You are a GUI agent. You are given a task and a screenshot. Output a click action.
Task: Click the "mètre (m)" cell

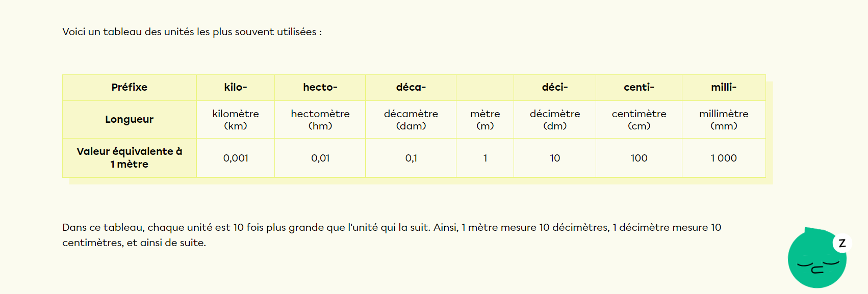(484, 119)
